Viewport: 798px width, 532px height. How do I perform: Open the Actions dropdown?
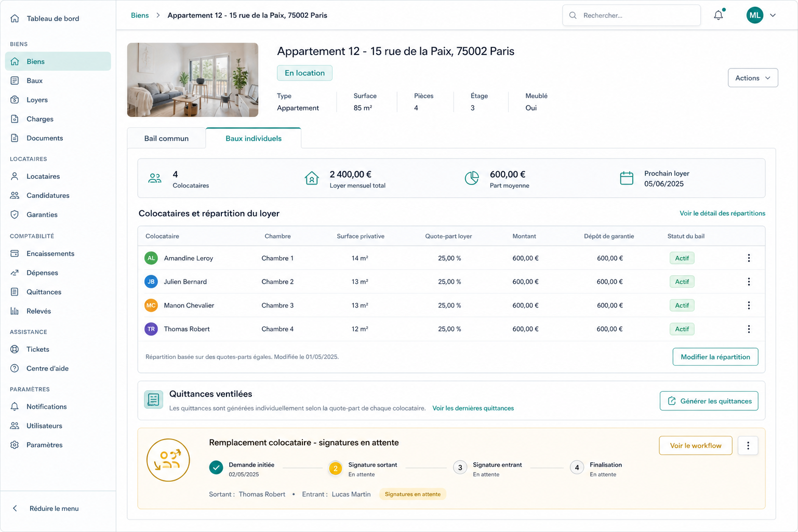point(753,78)
